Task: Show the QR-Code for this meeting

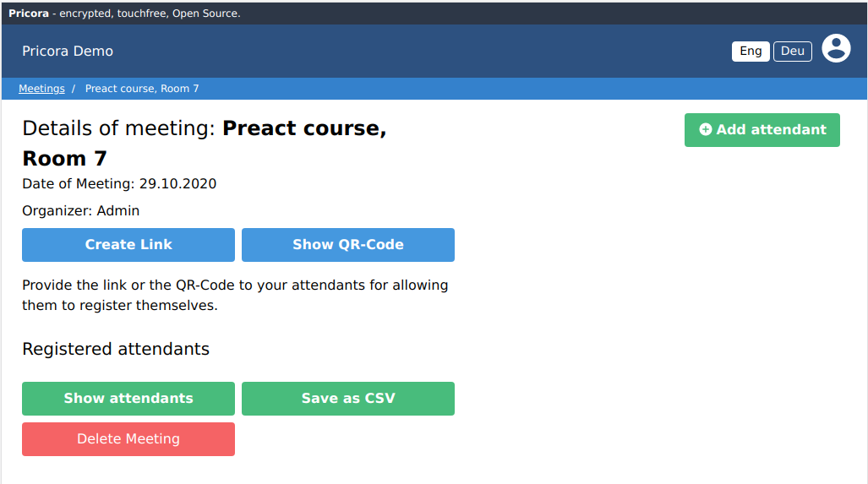Action: click(x=347, y=245)
